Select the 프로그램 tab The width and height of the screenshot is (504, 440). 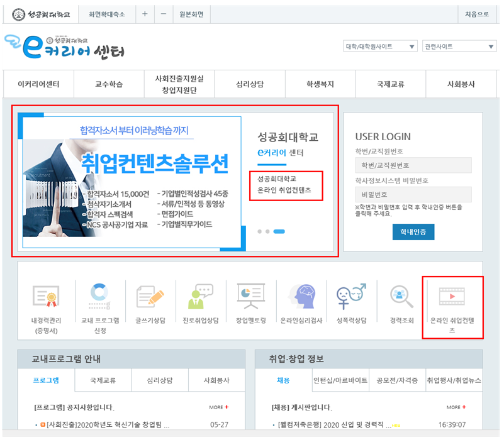[46, 380]
